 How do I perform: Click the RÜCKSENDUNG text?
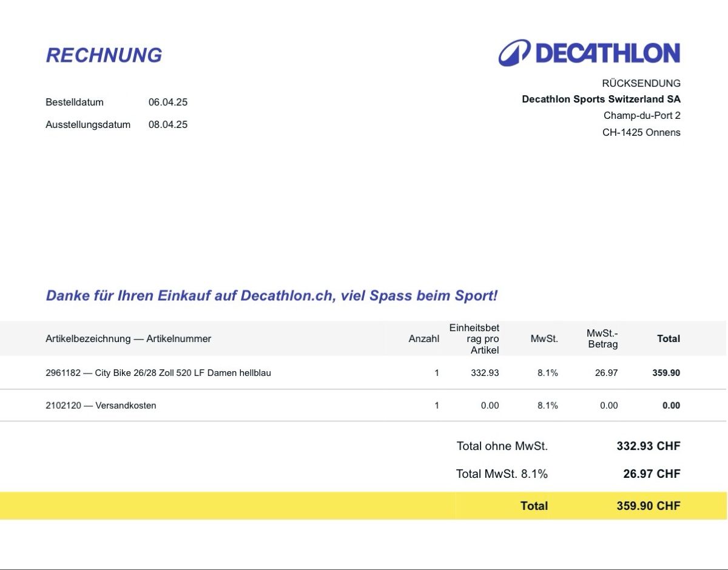point(641,83)
